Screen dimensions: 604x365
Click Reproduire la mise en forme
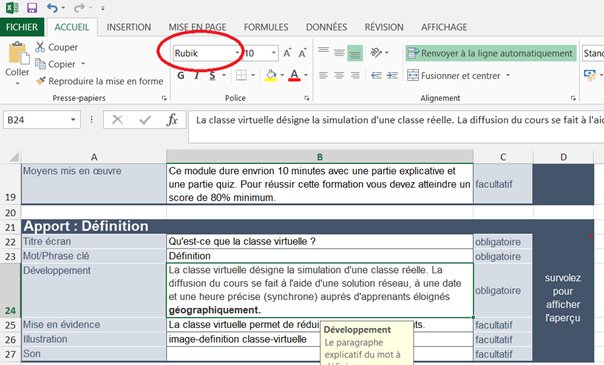tap(99, 81)
